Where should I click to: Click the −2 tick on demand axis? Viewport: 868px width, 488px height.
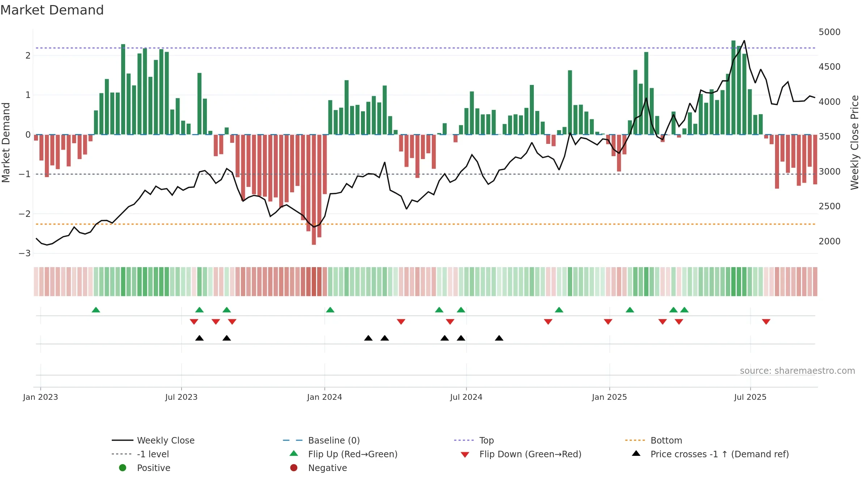(25, 214)
